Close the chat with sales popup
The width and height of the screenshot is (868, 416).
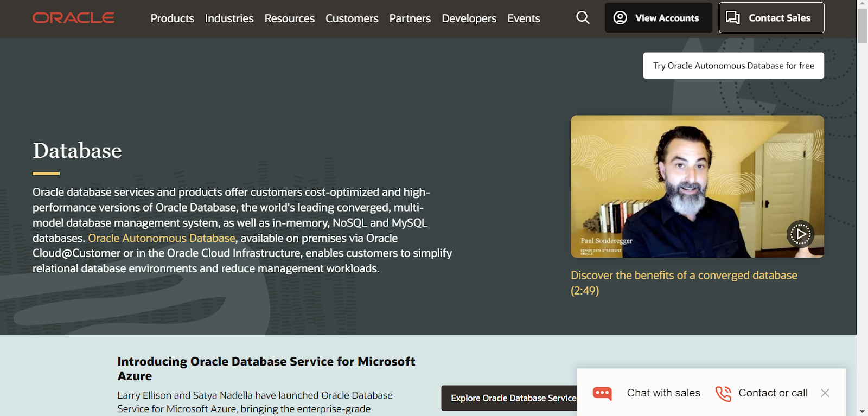tap(825, 393)
